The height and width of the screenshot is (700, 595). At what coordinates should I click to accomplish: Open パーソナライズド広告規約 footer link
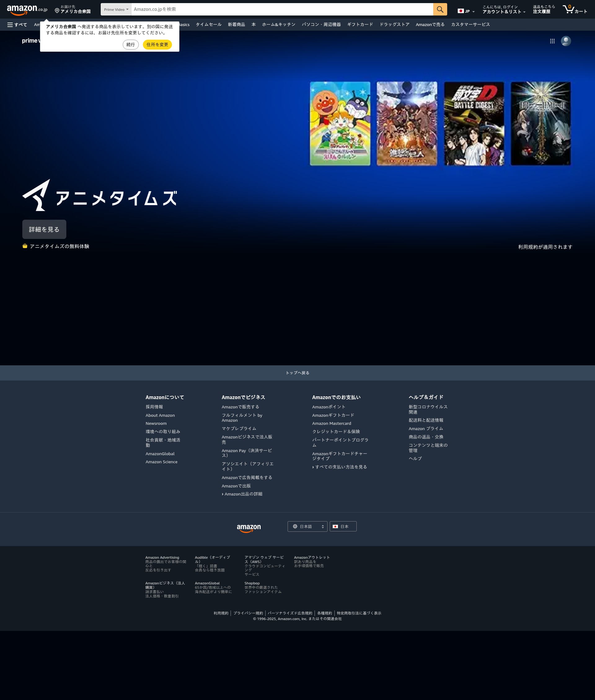pyautogui.click(x=290, y=613)
